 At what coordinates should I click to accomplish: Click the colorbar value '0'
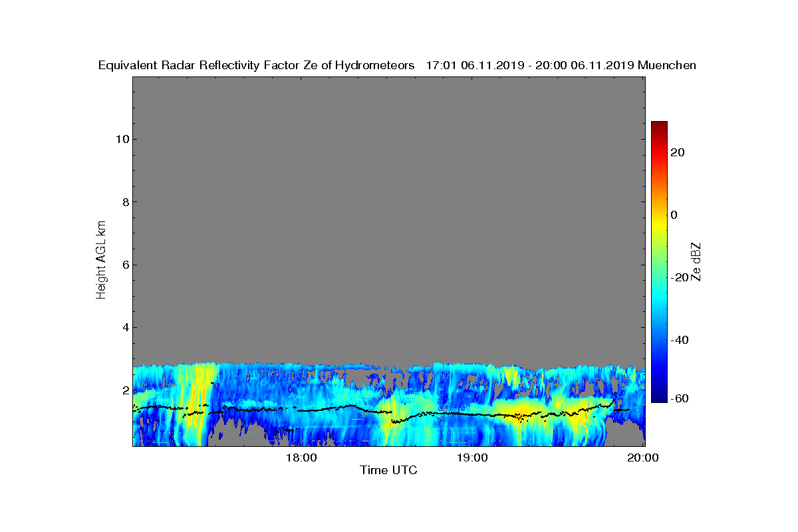(x=675, y=215)
